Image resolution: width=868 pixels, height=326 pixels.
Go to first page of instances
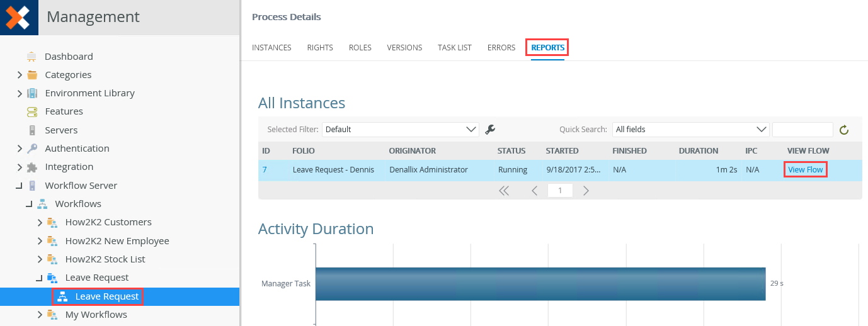click(x=504, y=191)
